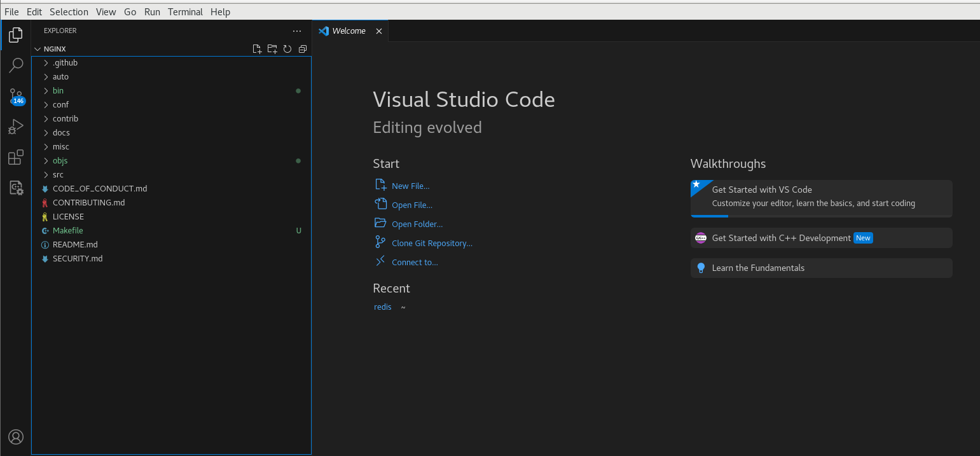
Task: Open the Go menu
Action: pos(130,11)
